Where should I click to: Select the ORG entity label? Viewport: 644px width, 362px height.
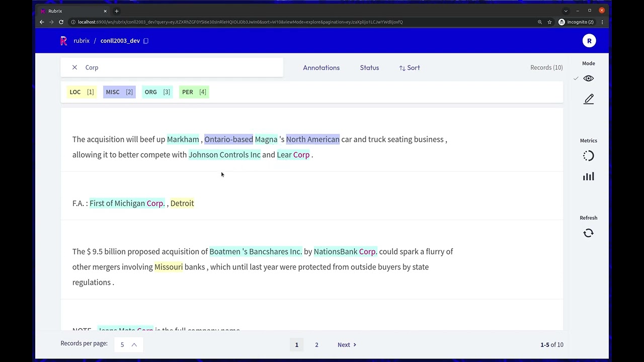click(x=157, y=92)
